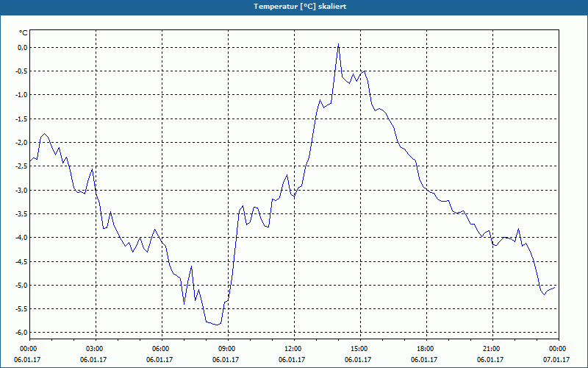Select the 06:00 time label
588x368 pixels.
pos(162,349)
